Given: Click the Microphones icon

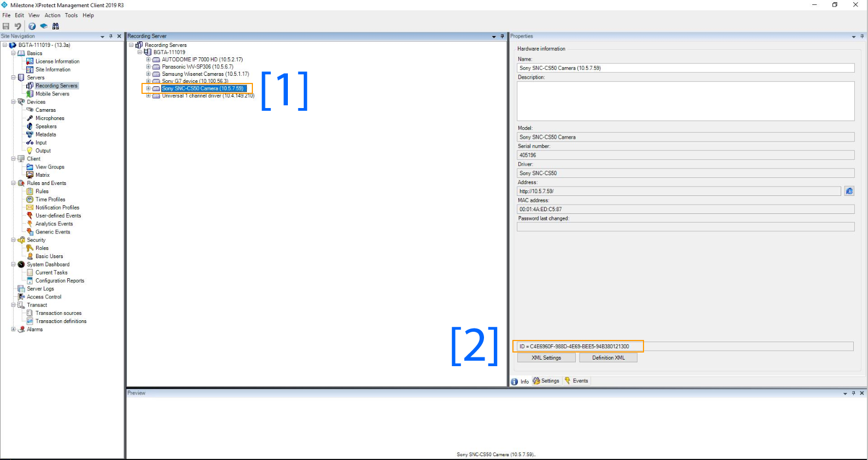Looking at the screenshot, I should pyautogui.click(x=30, y=118).
